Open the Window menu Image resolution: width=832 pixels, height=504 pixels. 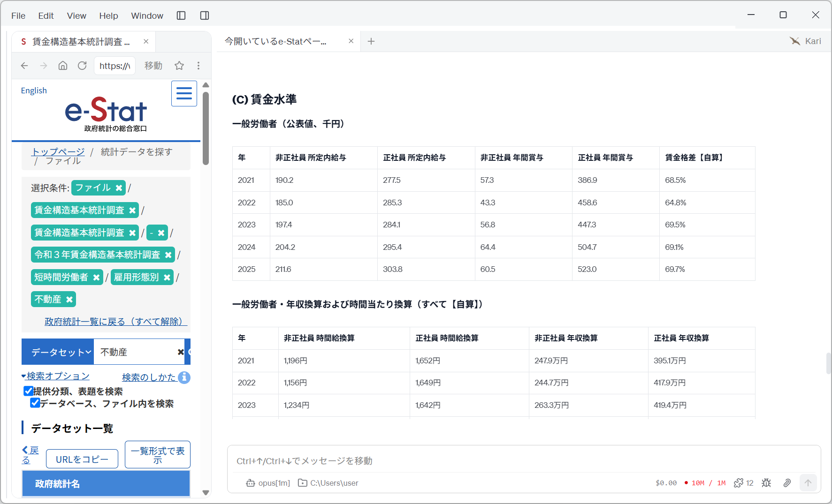pyautogui.click(x=147, y=15)
